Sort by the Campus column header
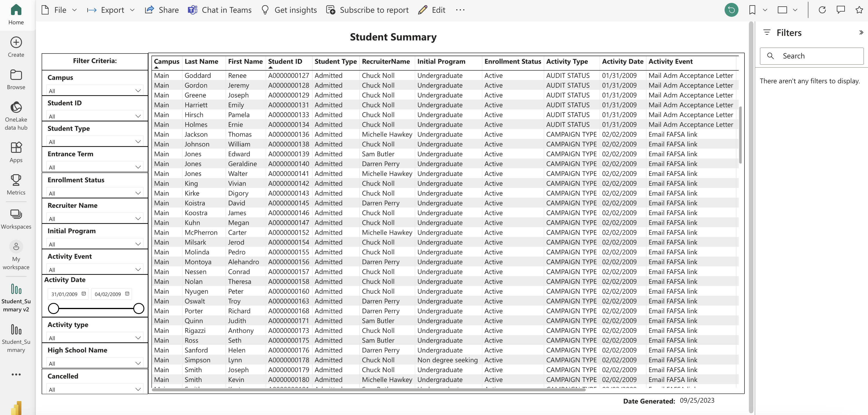 click(167, 61)
